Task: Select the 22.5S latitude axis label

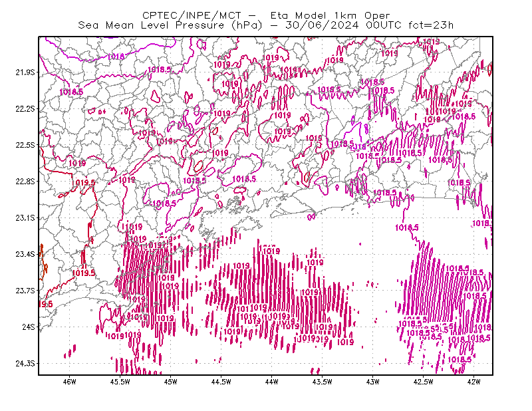Action: (25, 145)
